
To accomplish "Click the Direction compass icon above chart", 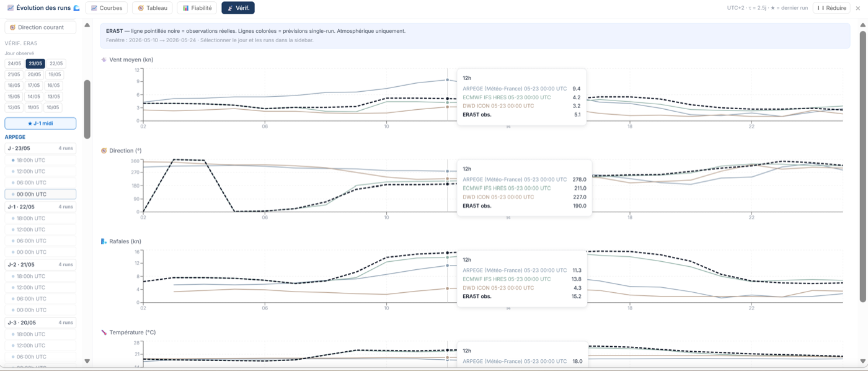I will 104,151.
